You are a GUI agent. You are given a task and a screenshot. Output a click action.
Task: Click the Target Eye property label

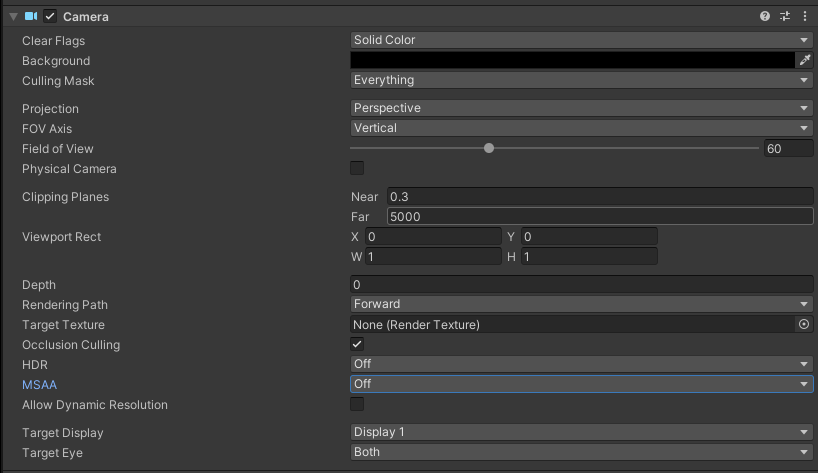click(52, 453)
